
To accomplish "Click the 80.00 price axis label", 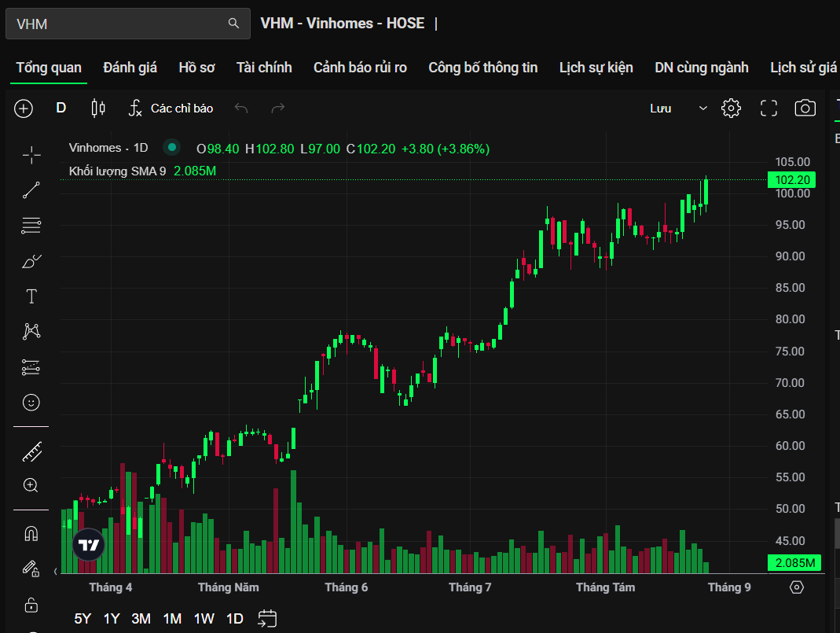I will click(790, 319).
